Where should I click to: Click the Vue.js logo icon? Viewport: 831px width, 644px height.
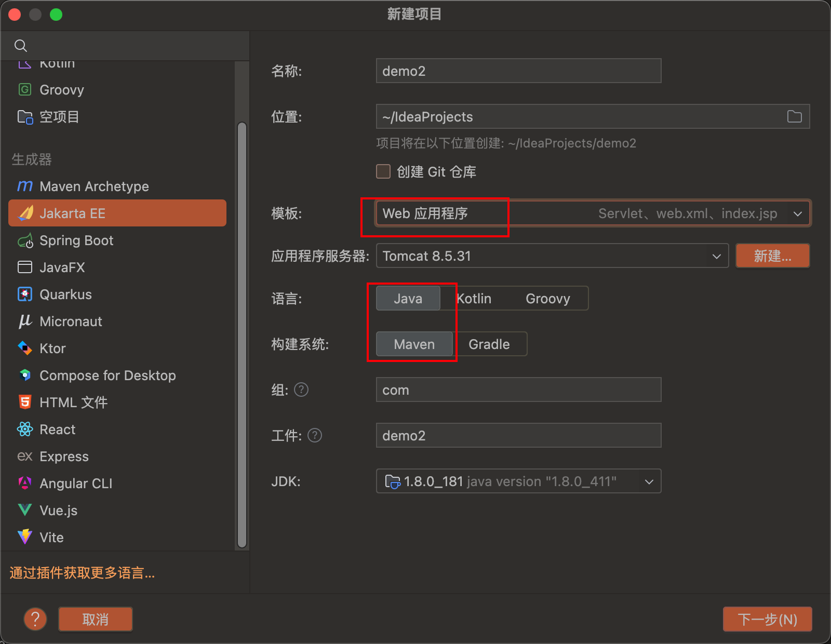(24, 511)
